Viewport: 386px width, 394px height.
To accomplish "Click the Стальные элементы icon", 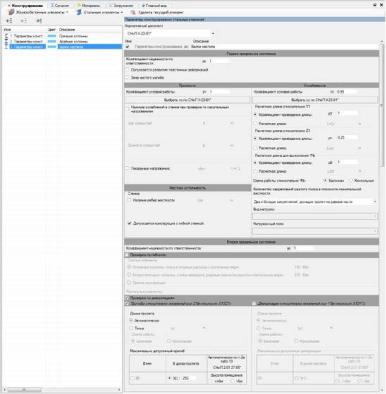I will (79, 12).
